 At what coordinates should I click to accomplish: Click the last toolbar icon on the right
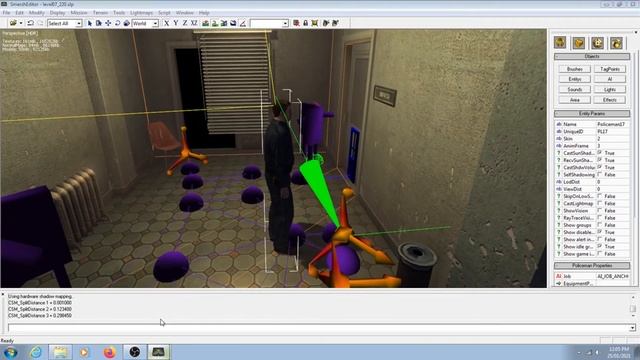(x=335, y=23)
